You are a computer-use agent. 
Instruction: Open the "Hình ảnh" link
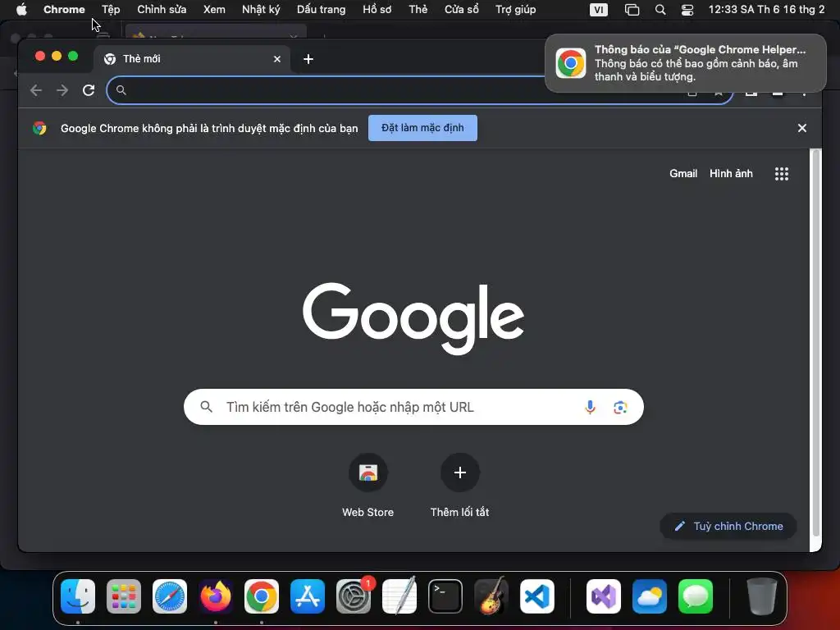[x=731, y=174]
